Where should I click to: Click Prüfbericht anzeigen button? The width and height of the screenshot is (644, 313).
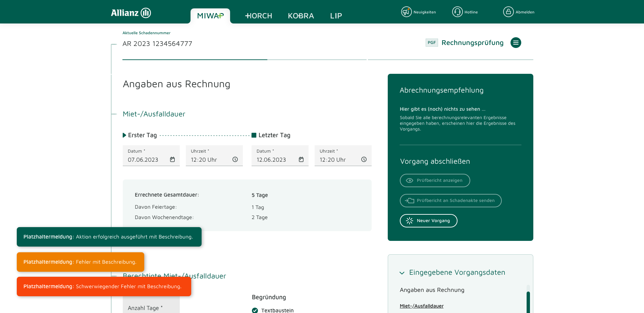[x=435, y=180]
